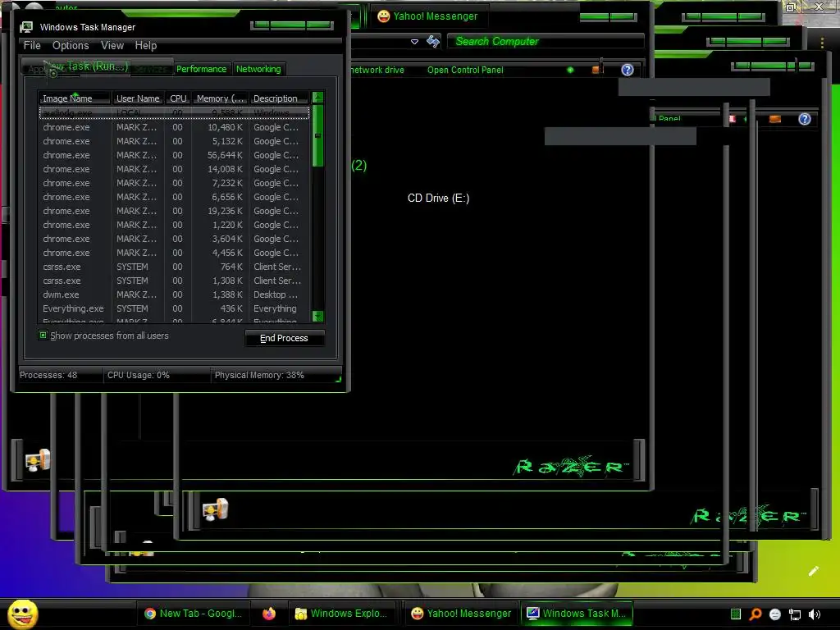Select the dwm.exe process row
Viewport: 840px width, 630px height.
coord(174,294)
